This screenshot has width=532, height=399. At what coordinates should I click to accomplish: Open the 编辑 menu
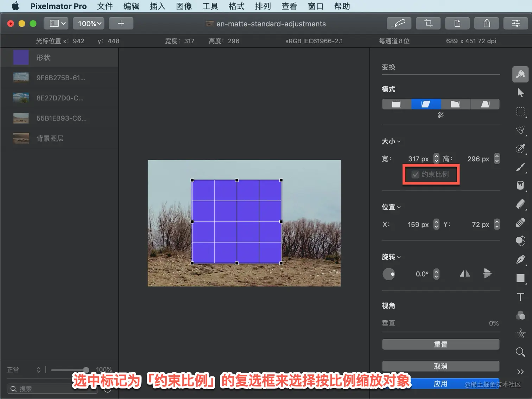131,6
